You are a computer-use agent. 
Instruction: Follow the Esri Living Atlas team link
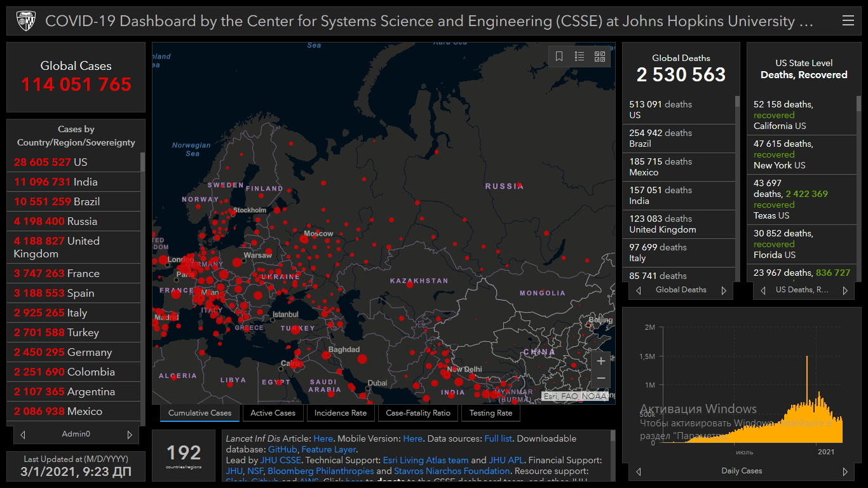coord(425,460)
